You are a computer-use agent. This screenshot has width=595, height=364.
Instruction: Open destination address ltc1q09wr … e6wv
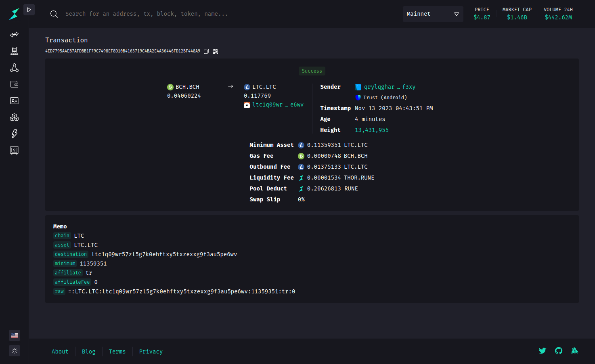(278, 105)
